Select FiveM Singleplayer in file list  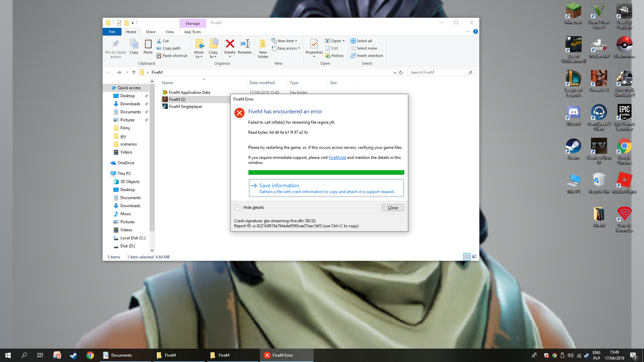tap(185, 107)
